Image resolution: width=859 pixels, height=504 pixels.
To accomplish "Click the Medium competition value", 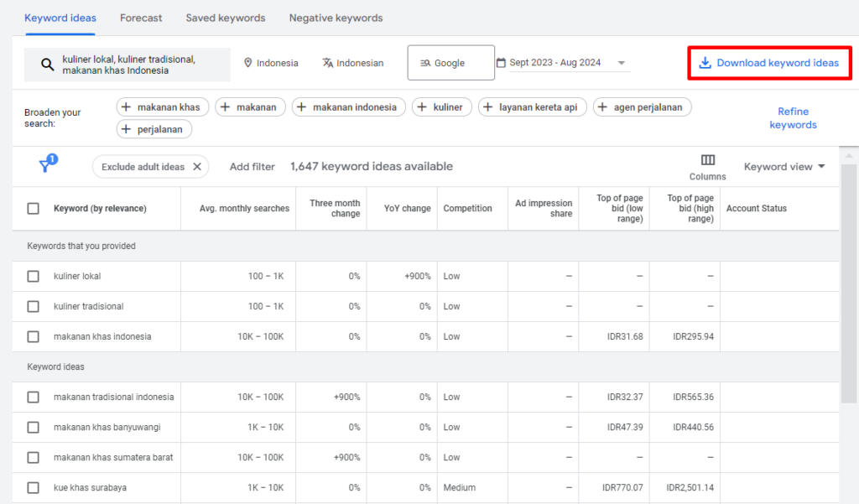I will click(x=459, y=487).
